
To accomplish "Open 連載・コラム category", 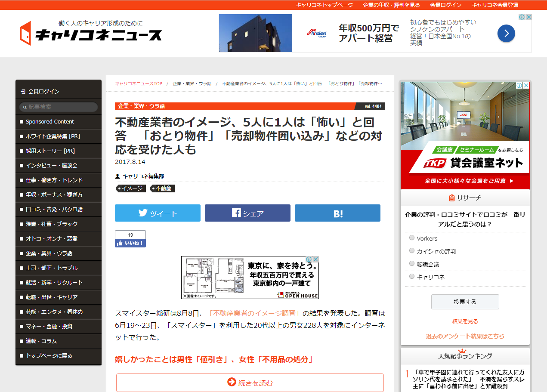I will point(59,341).
